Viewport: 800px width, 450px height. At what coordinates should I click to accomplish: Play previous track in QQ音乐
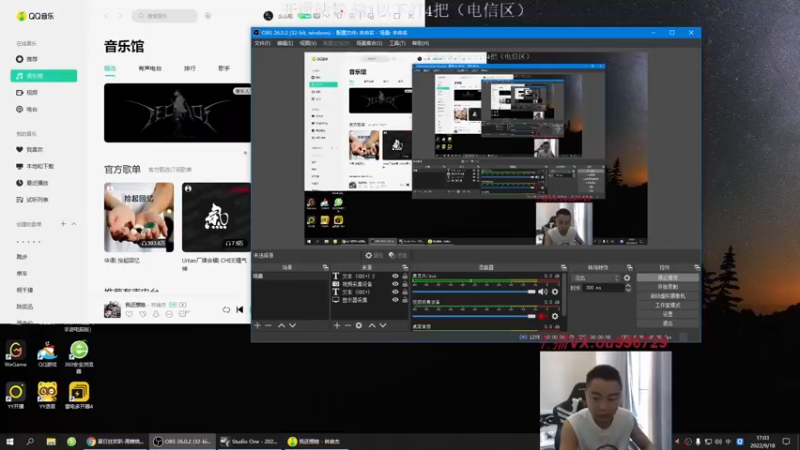240,310
